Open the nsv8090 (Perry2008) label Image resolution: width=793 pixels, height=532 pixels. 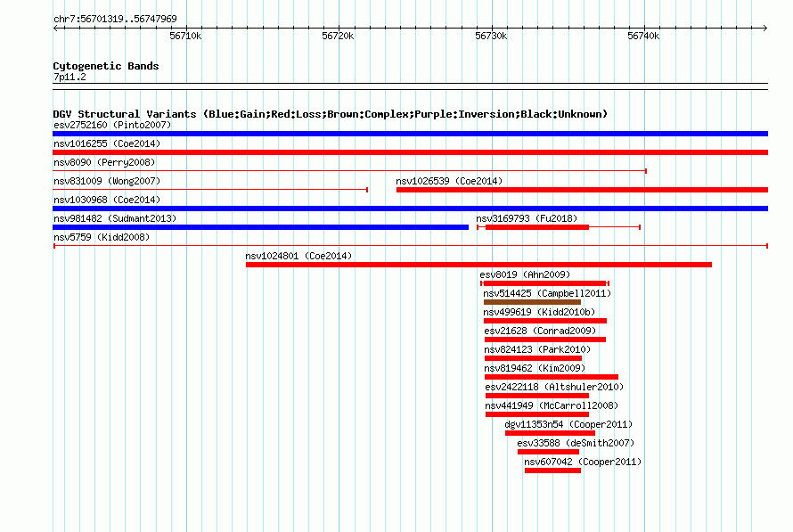click(104, 162)
